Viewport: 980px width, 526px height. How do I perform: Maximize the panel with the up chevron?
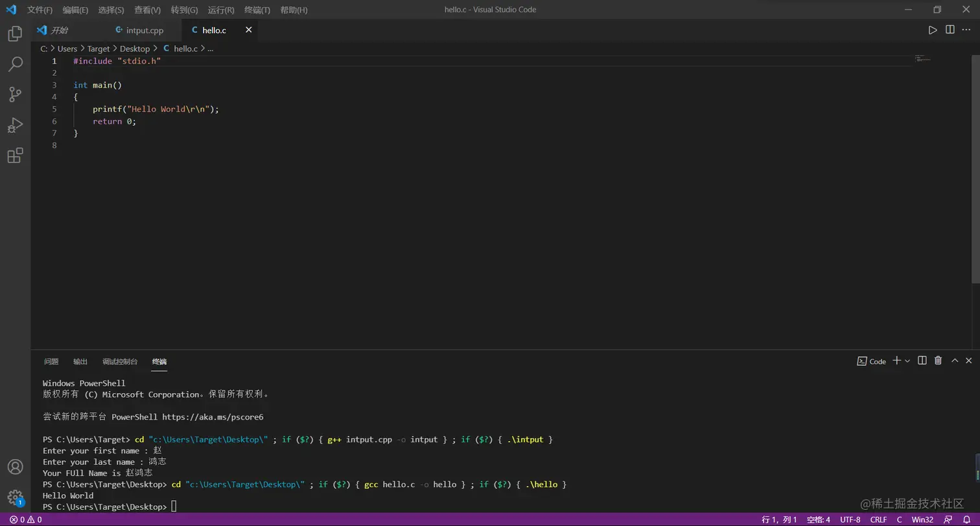pyautogui.click(x=955, y=361)
